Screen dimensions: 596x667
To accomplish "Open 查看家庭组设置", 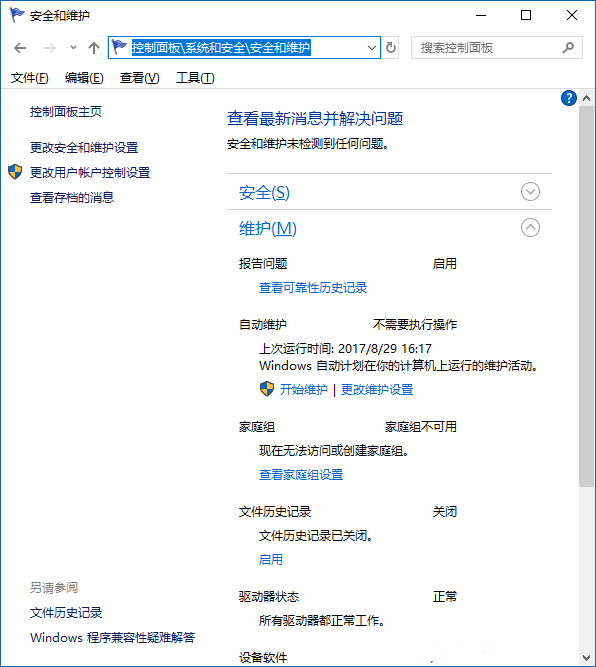I will tap(301, 474).
